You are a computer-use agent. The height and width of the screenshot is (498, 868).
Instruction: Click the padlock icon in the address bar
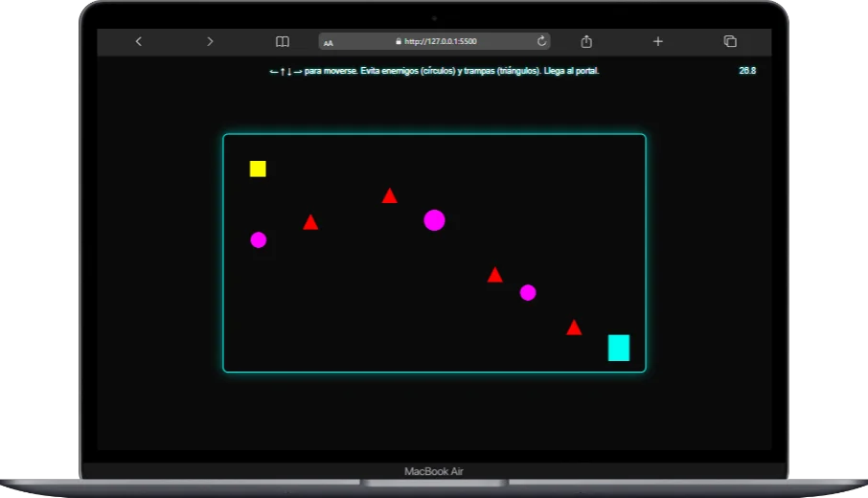(x=399, y=42)
